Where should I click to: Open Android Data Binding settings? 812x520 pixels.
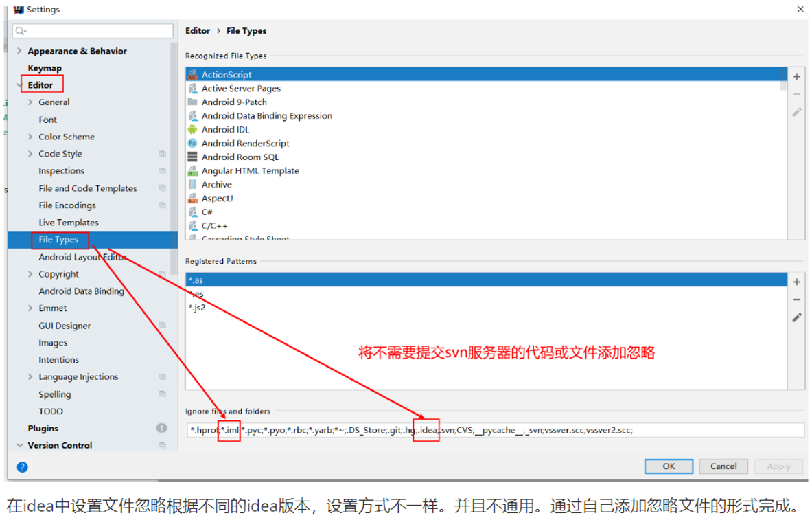coord(81,291)
